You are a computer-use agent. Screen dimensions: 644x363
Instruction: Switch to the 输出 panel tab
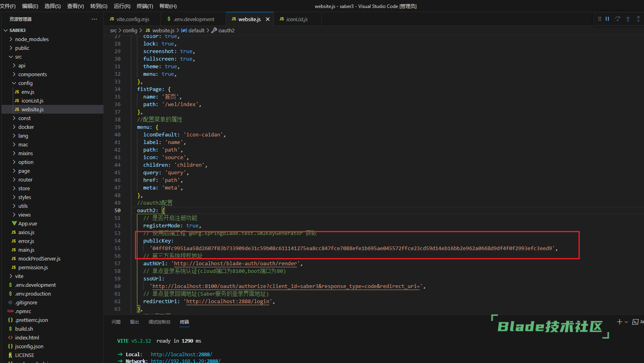[135, 322]
